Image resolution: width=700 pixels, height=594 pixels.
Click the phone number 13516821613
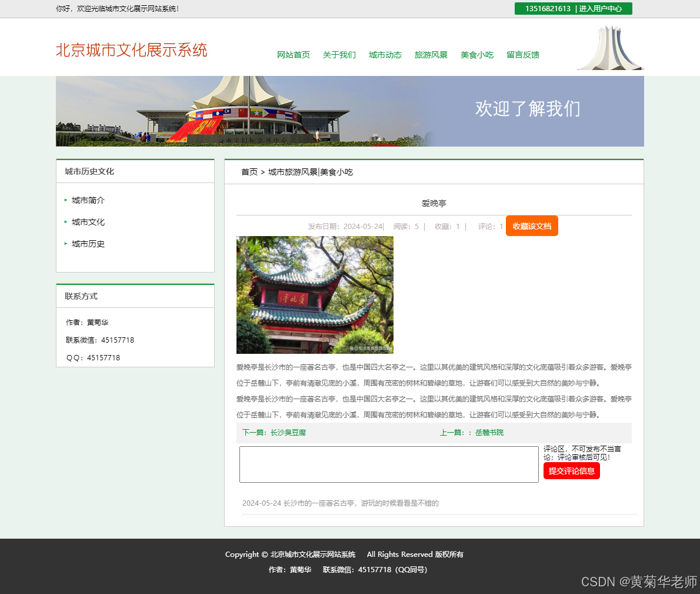click(548, 8)
